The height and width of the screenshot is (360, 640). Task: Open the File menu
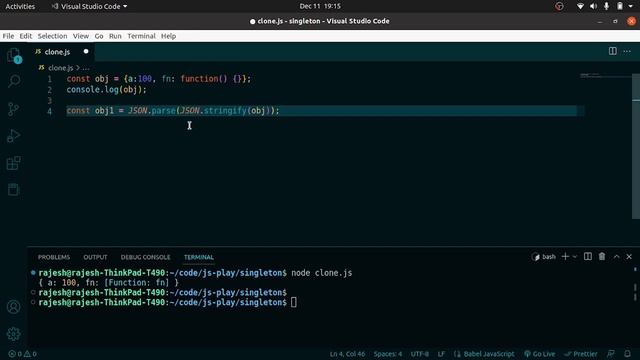pyautogui.click(x=8, y=36)
